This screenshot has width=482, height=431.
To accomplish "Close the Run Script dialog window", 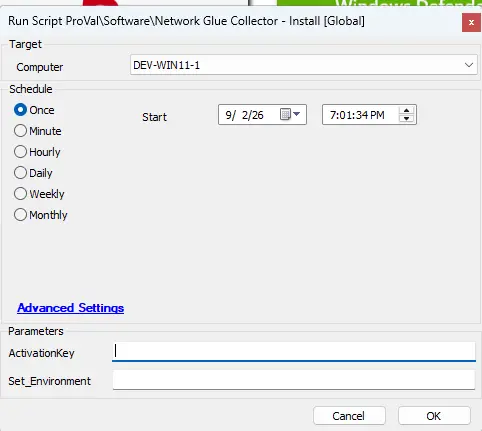I will pos(471,23).
